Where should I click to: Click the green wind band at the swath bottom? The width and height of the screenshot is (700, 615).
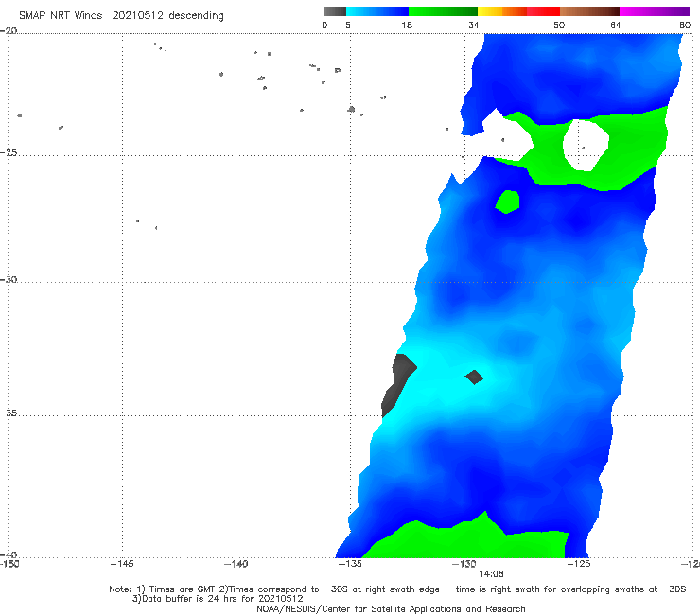point(464,538)
